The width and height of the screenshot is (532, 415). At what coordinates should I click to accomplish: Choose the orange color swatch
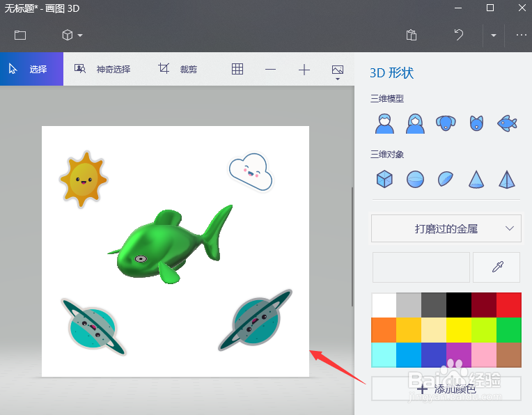384,330
